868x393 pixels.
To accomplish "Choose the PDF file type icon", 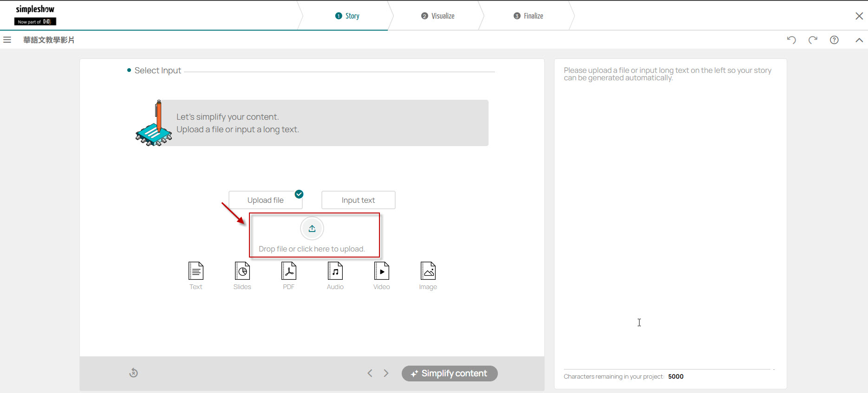I will (289, 271).
